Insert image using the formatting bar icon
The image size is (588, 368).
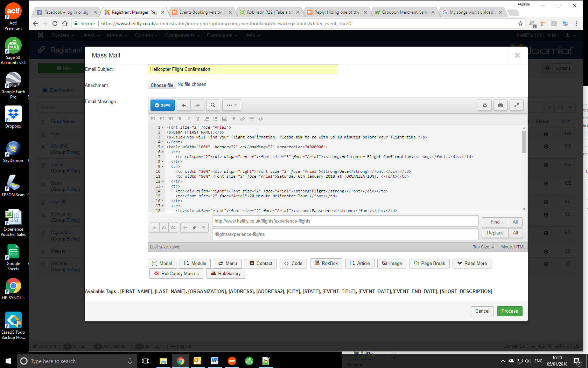click(x=225, y=119)
